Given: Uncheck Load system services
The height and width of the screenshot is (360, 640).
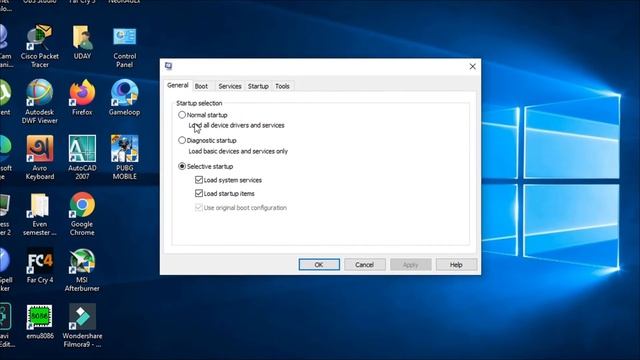Looking at the screenshot, I should pos(199,180).
